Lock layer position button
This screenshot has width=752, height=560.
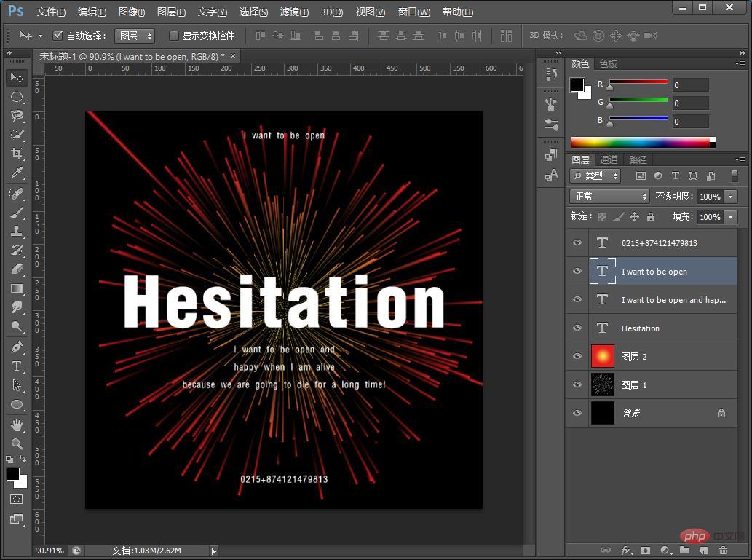tap(634, 217)
